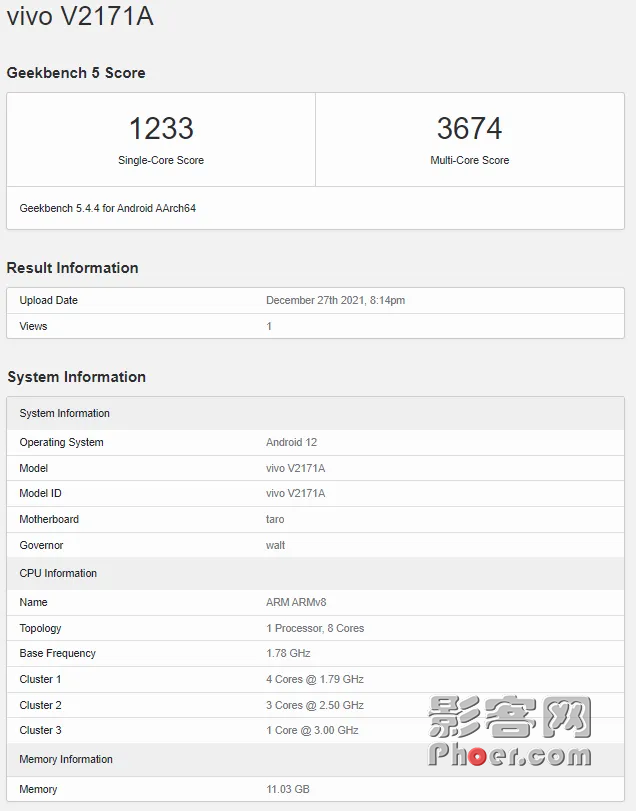The height and width of the screenshot is (811, 636).
Task: Click the 'CPU Information' table header row
Action: click(315, 574)
